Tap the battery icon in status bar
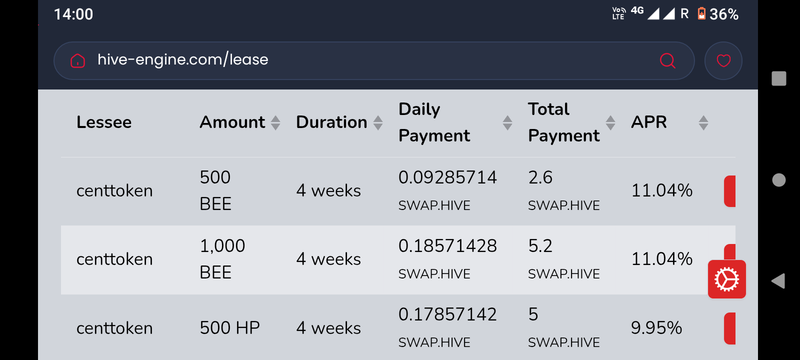 tap(702, 14)
